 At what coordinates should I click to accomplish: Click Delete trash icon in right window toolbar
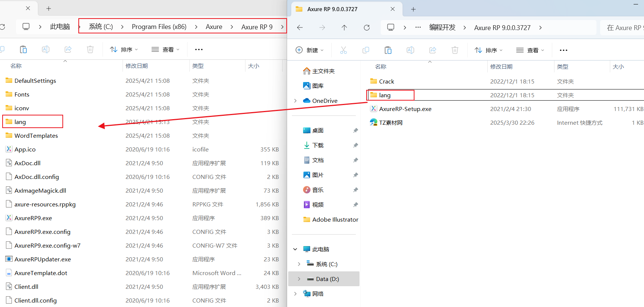point(455,50)
